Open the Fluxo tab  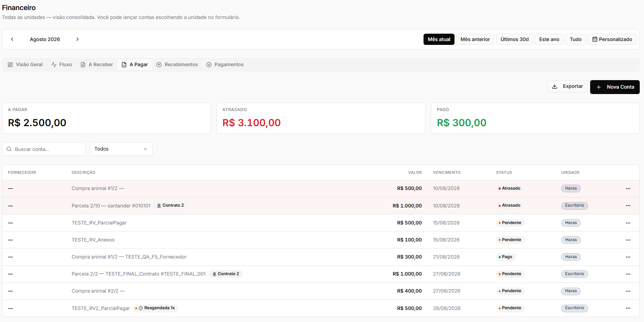[x=62, y=65]
